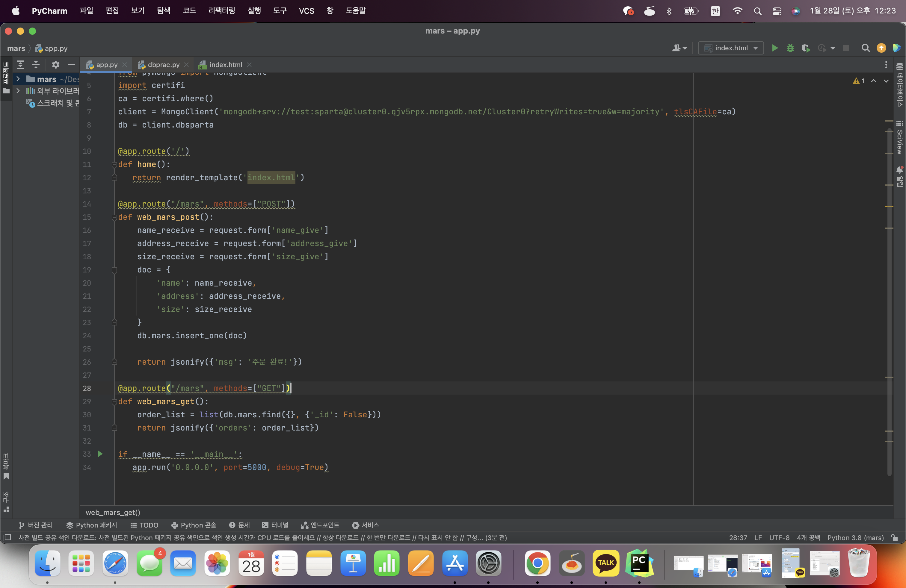Open the 코드 menu
This screenshot has height=588, width=906.
190,11
